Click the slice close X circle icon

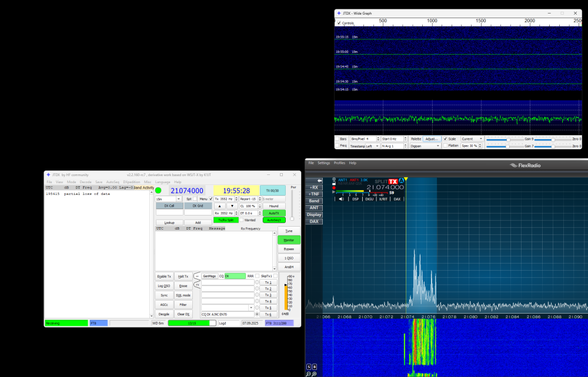[x=334, y=179]
